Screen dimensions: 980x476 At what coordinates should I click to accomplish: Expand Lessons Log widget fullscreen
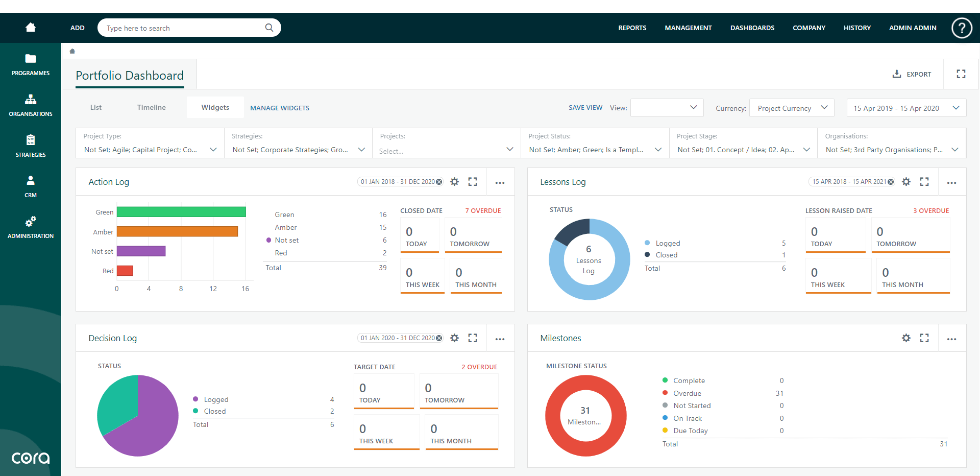pyautogui.click(x=924, y=182)
